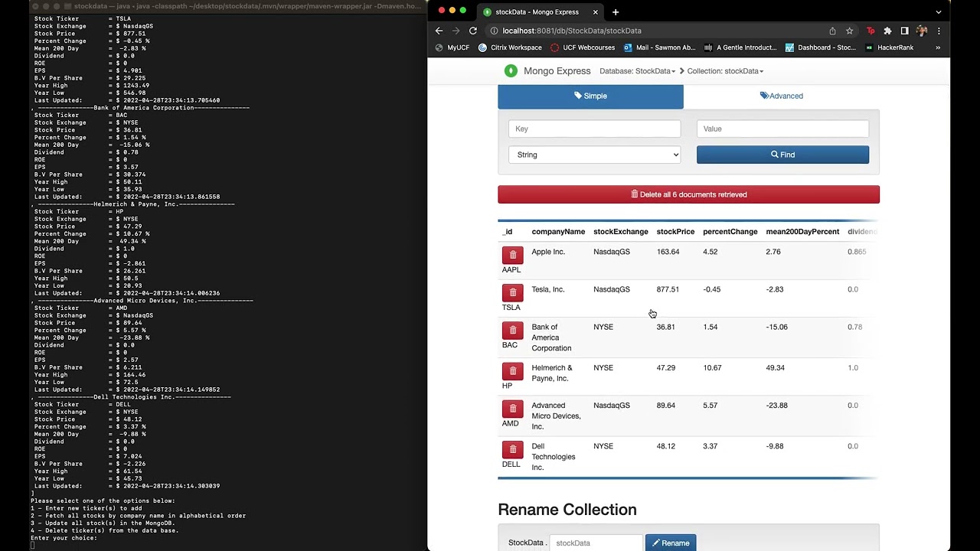Viewport: 980px width, 551px height.
Task: Delete the Advanced Micro Devices document
Action: (x=513, y=409)
